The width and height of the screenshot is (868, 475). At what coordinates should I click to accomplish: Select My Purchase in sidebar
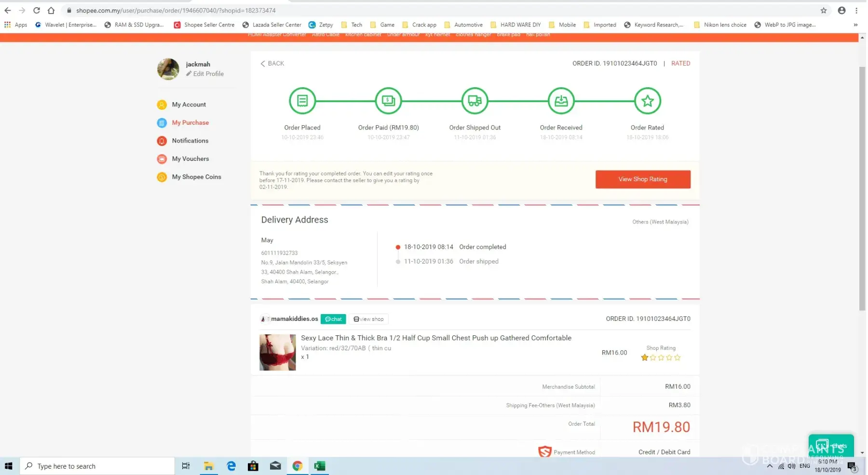(190, 123)
